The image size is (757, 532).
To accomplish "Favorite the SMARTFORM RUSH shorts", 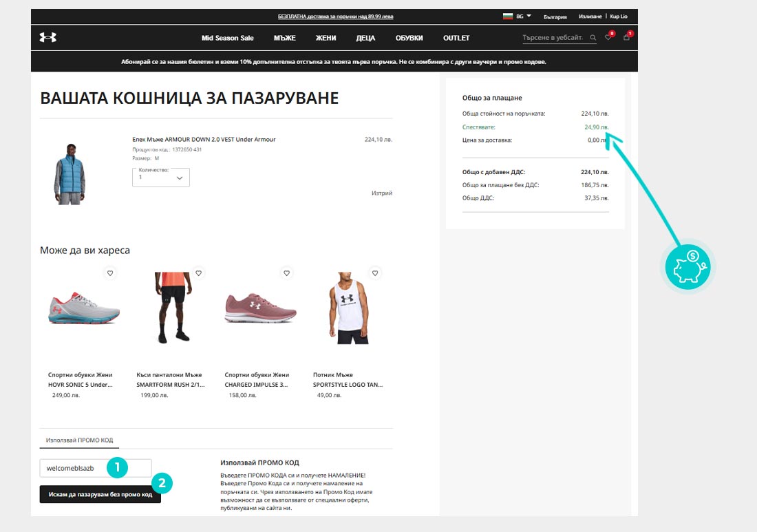I will [198, 273].
